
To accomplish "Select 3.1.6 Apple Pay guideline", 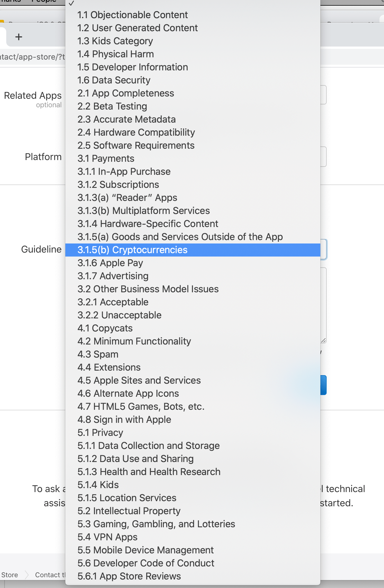I will tap(110, 263).
